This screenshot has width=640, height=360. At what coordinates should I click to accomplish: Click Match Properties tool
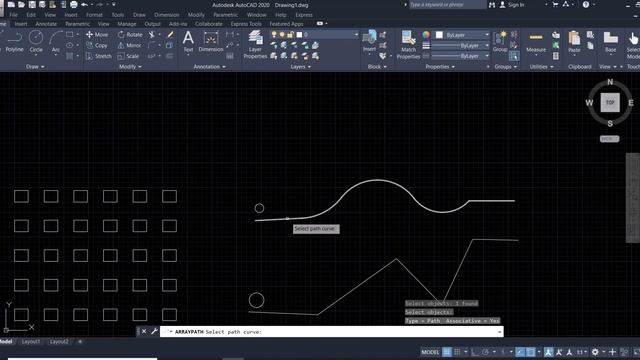pyautogui.click(x=408, y=45)
